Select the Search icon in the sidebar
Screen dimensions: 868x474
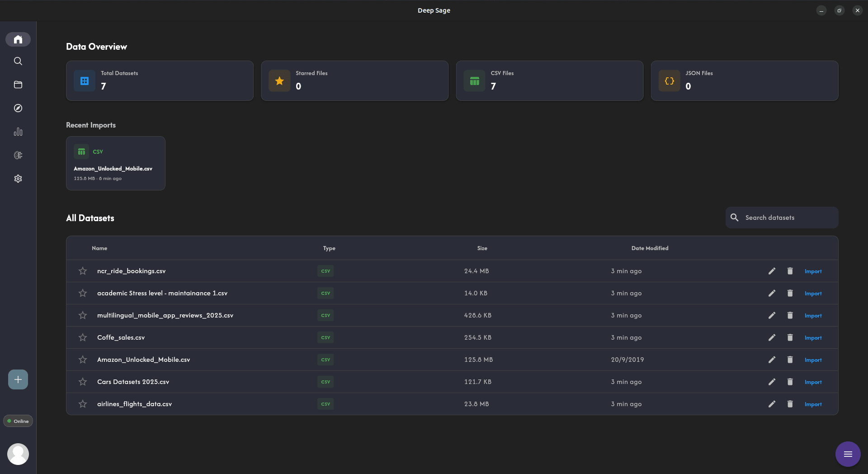coord(18,61)
